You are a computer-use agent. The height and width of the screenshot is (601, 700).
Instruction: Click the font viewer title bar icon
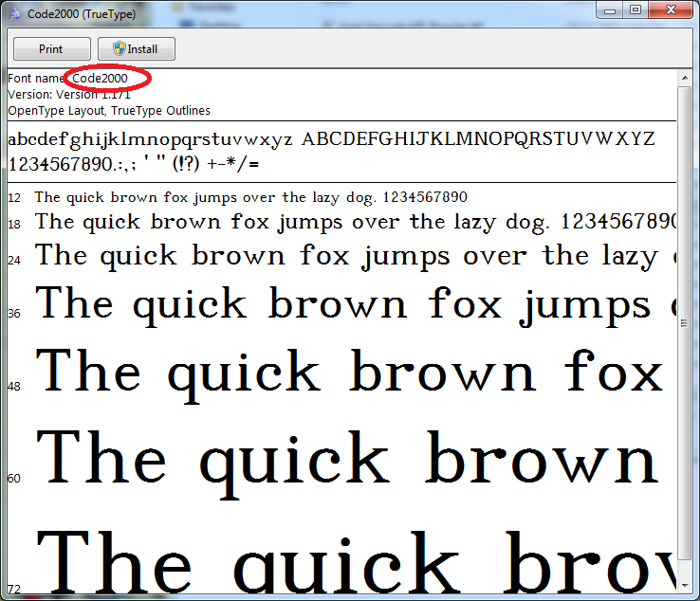15,14
